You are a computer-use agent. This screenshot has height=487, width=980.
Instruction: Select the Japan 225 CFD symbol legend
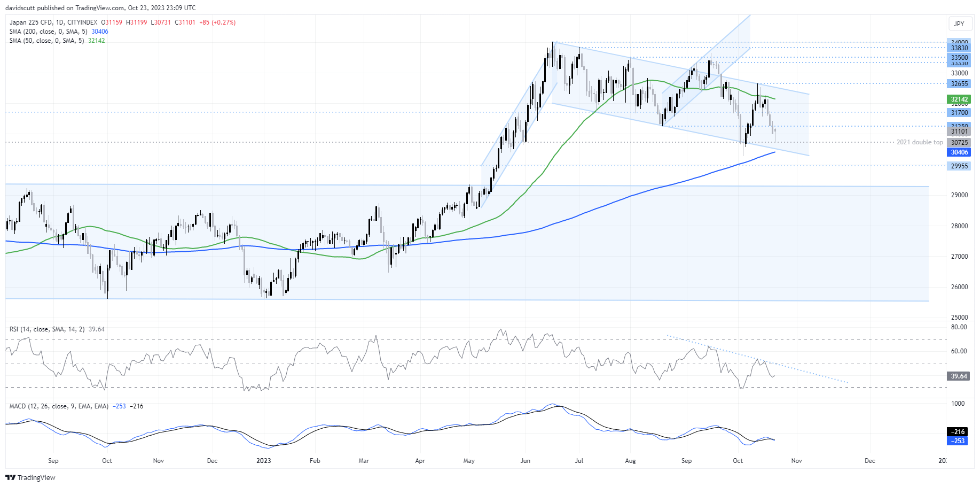pyautogui.click(x=53, y=22)
